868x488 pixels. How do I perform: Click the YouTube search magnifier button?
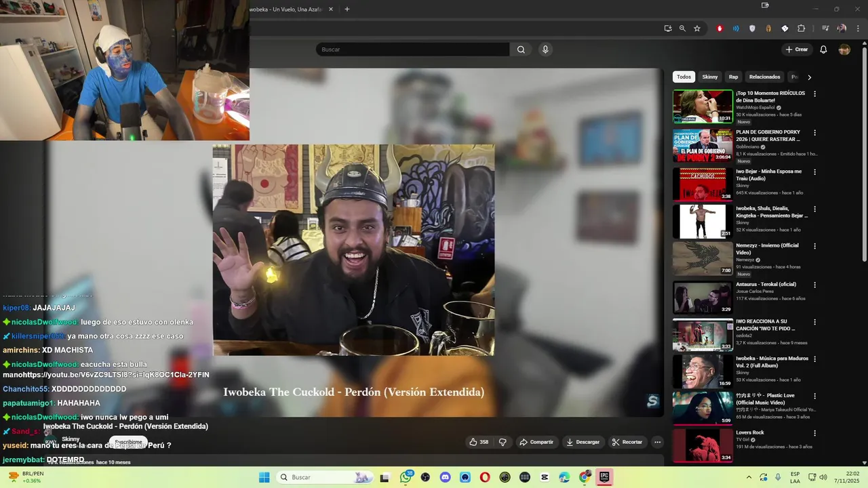pyautogui.click(x=521, y=49)
